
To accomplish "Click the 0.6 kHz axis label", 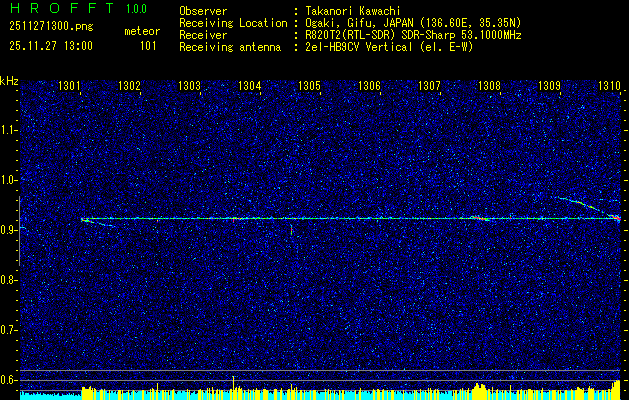I will pyautogui.click(x=8, y=380).
